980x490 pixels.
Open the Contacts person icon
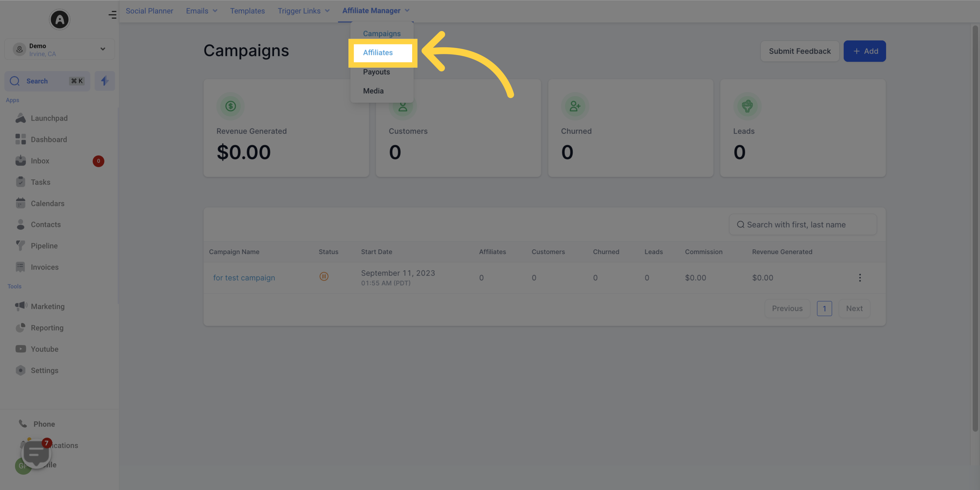click(x=21, y=224)
